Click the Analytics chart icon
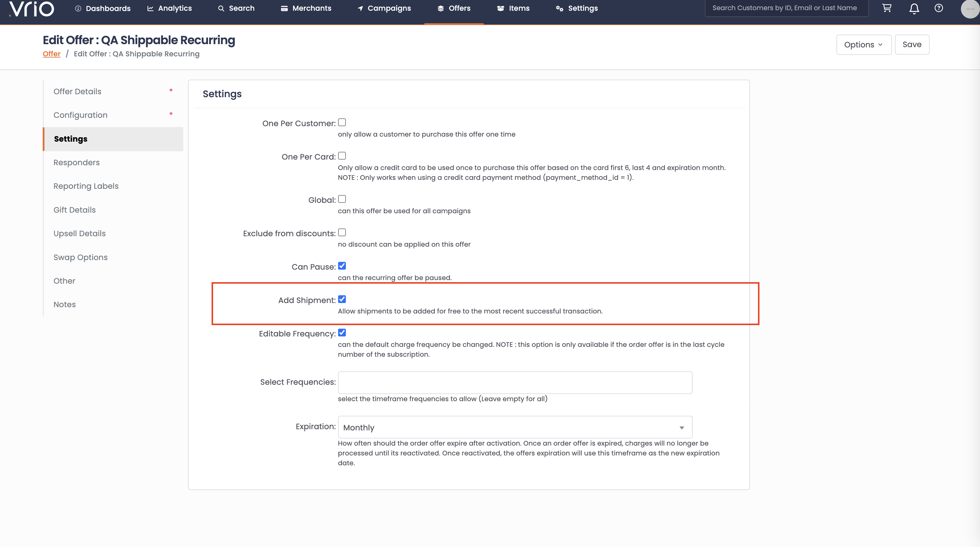 [x=150, y=8]
